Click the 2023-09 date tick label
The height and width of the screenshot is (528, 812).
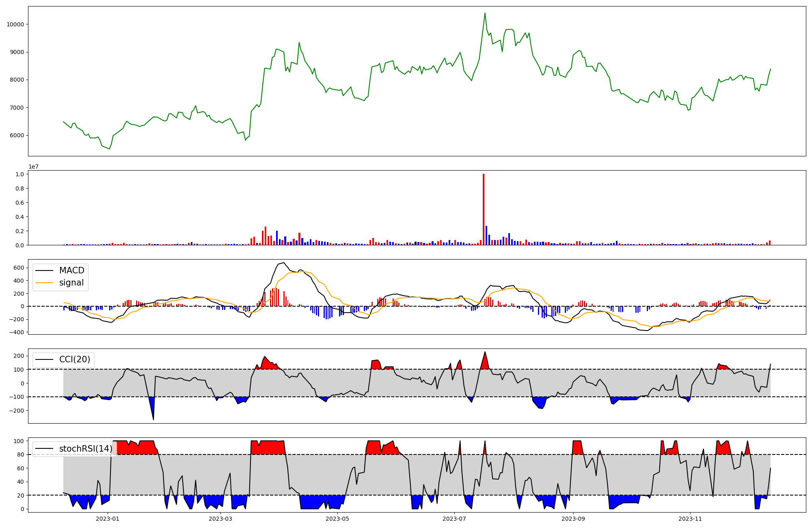click(573, 519)
